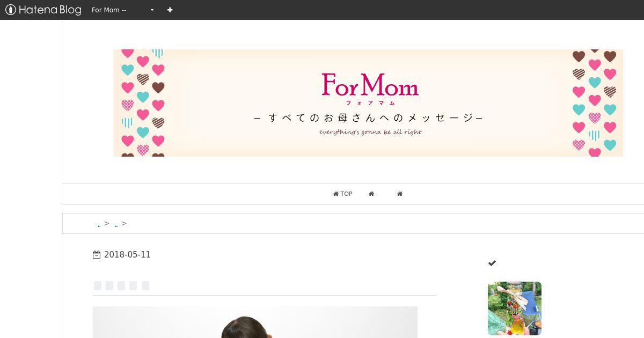This screenshot has height=338, width=644.
Task: Select the rightmost home icon in navigation
Action: click(400, 194)
